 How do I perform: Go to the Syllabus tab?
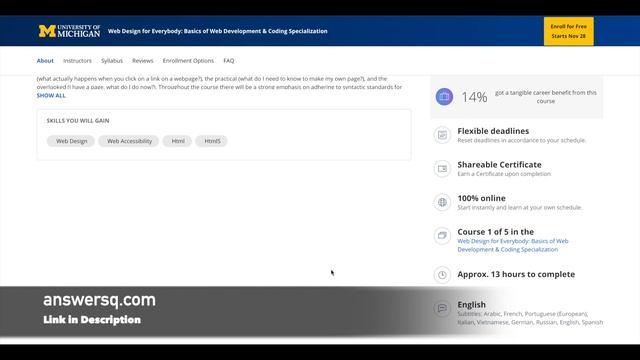tap(112, 60)
